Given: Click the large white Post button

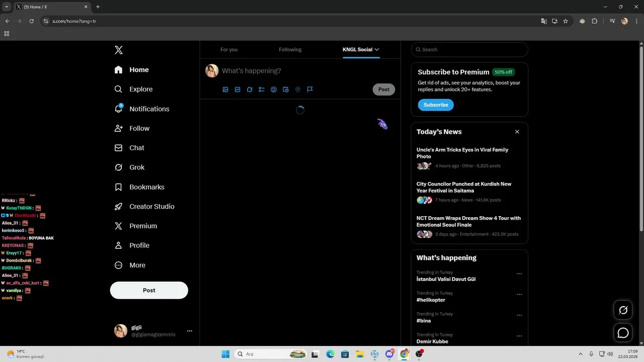Looking at the screenshot, I should click(149, 290).
